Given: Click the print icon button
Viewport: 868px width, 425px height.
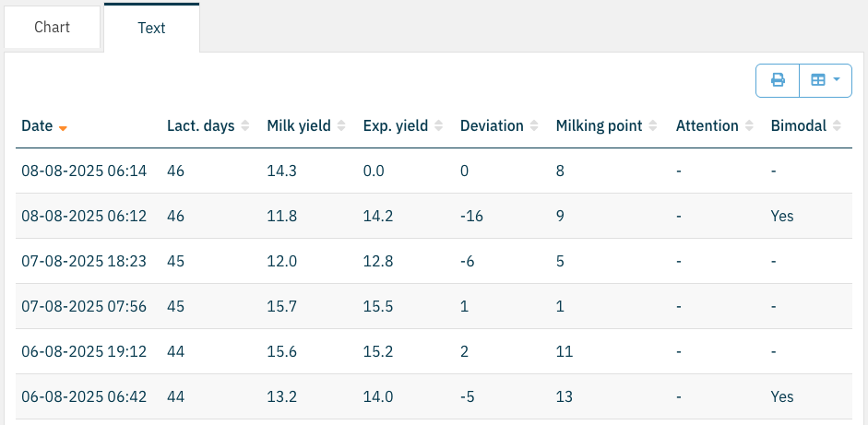Looking at the screenshot, I should pos(778,80).
